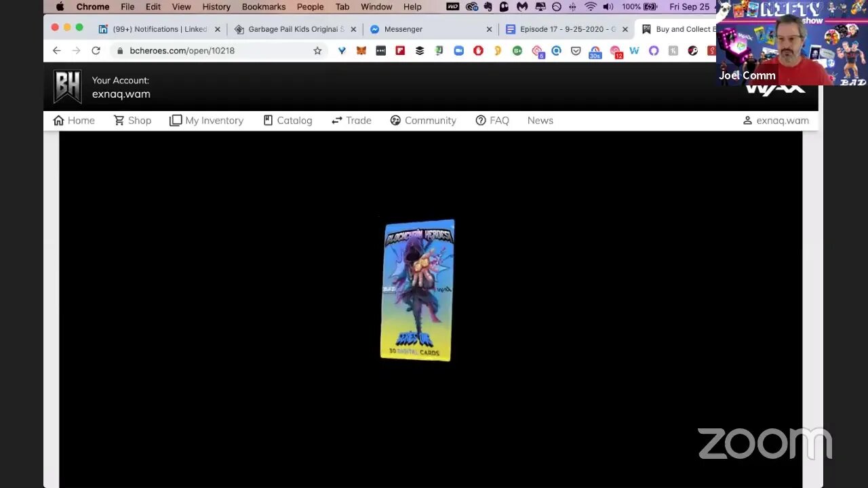Open the Tab menu

pos(342,7)
